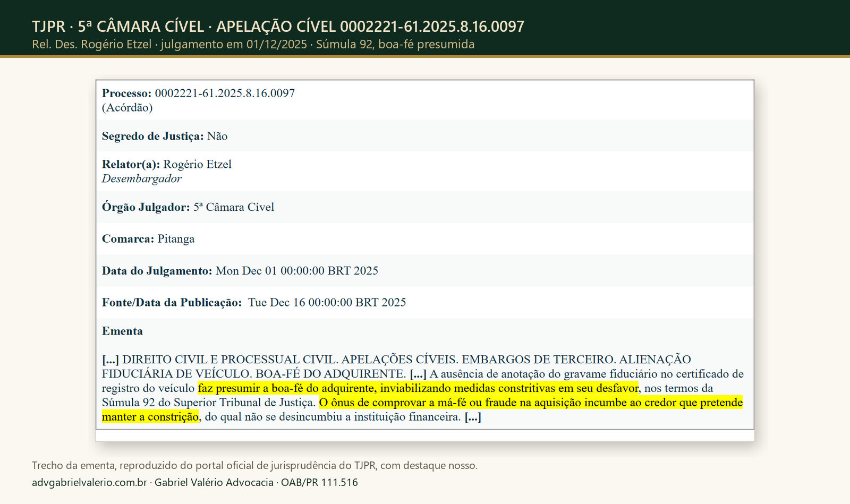Click the bold "Ementa" heading

(x=122, y=331)
